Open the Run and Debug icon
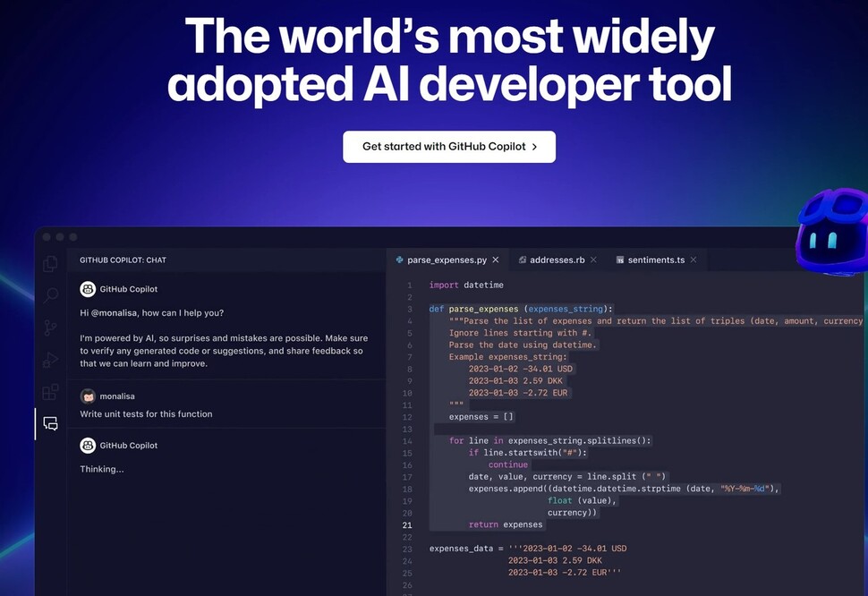Screen dimensions: 868x596 point(51,360)
